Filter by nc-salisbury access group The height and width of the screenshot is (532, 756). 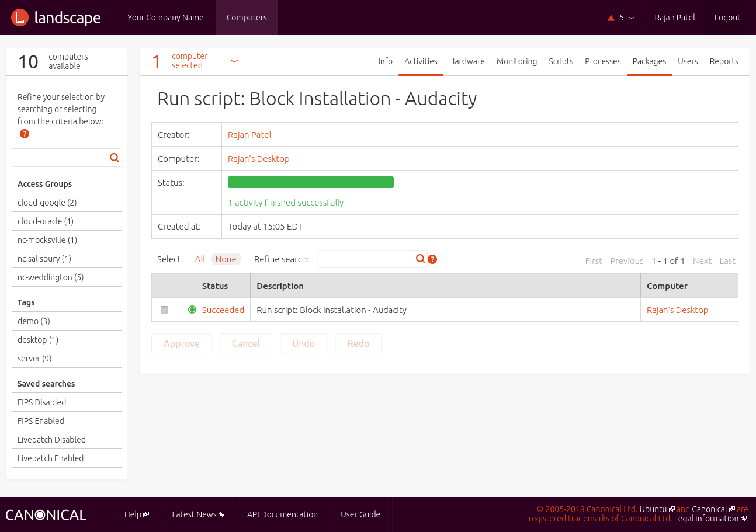coord(44,259)
